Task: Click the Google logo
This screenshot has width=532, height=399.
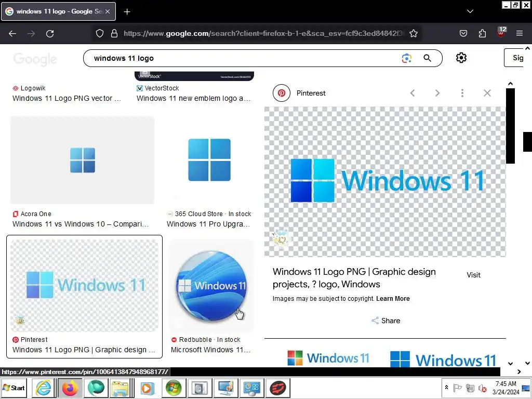Action: pyautogui.click(x=35, y=59)
